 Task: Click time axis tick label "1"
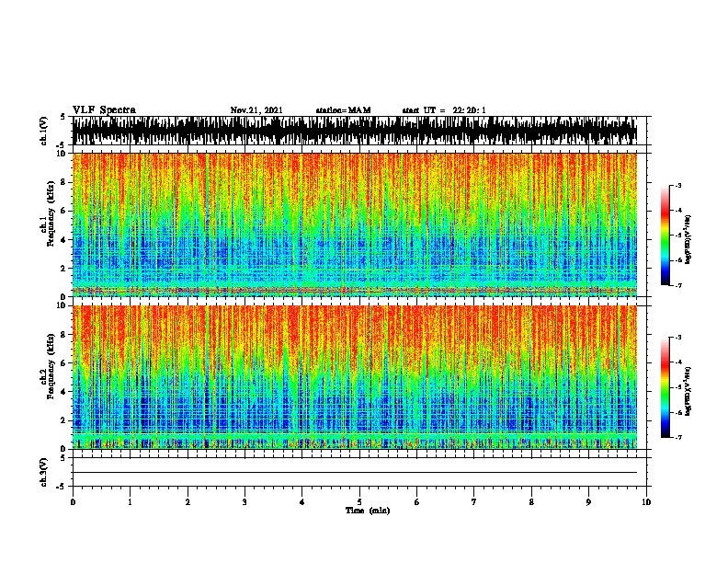(130, 502)
